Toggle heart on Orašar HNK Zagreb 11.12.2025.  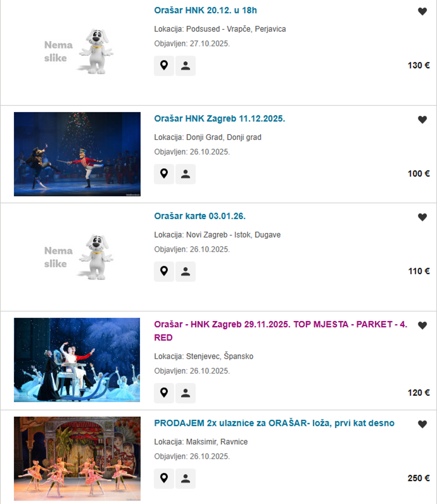pos(422,119)
